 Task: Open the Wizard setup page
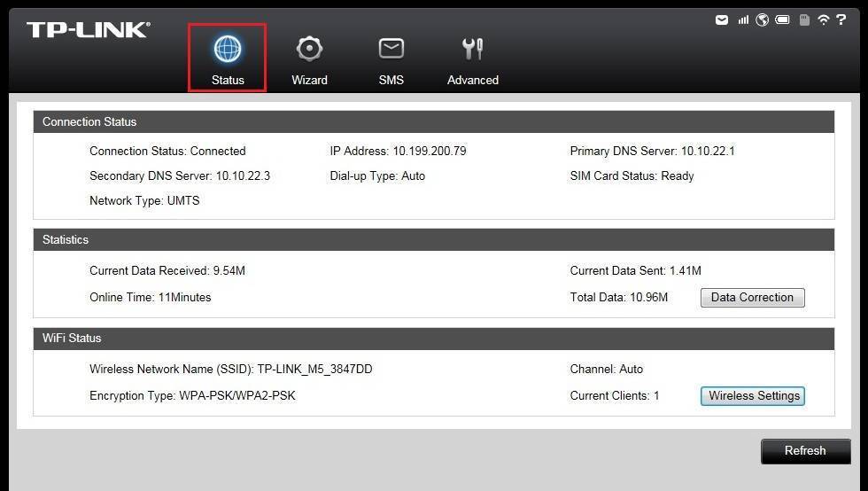[309, 60]
